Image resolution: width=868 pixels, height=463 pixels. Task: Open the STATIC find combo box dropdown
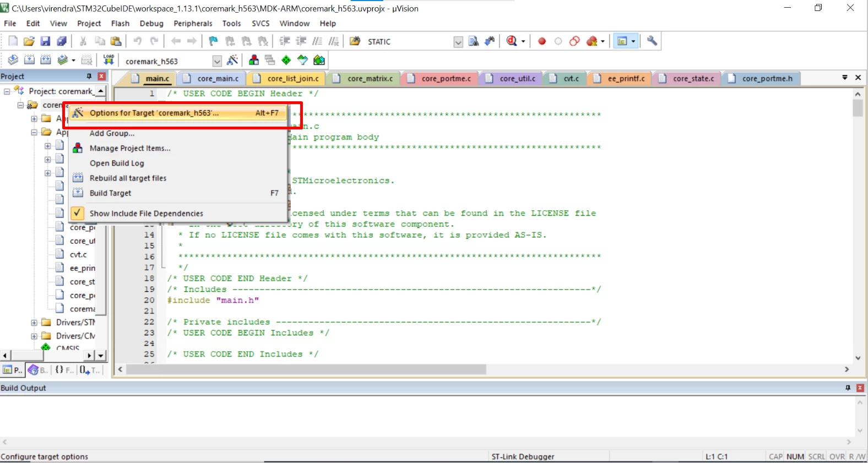458,42
